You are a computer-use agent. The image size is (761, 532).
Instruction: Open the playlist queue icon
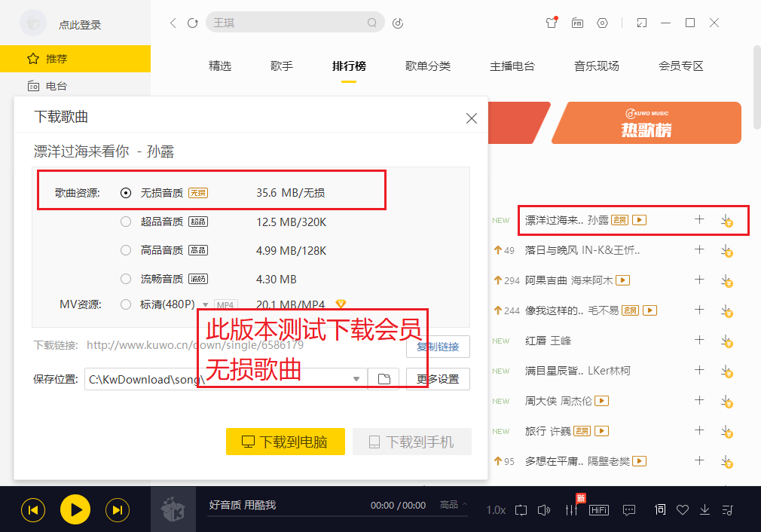pos(728,510)
